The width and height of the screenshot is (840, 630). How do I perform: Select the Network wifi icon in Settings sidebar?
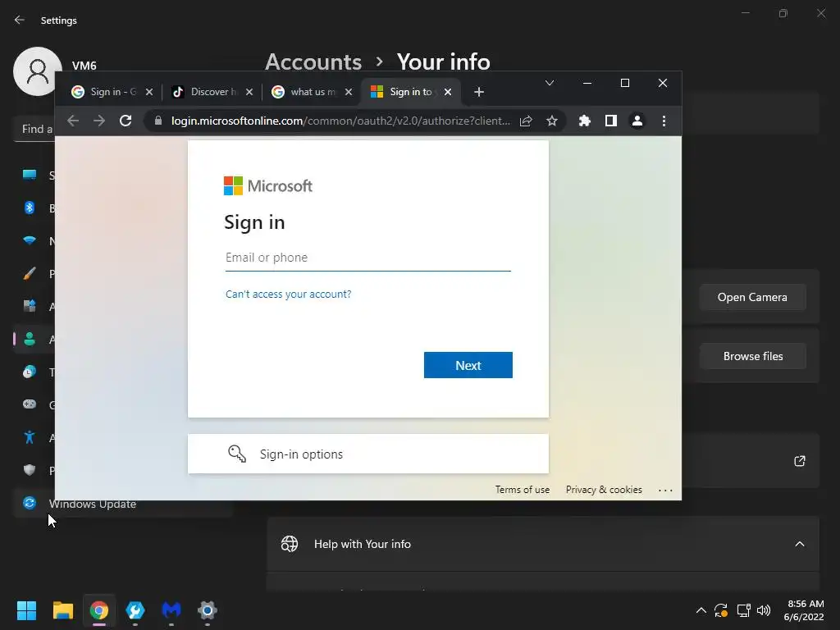coord(30,240)
